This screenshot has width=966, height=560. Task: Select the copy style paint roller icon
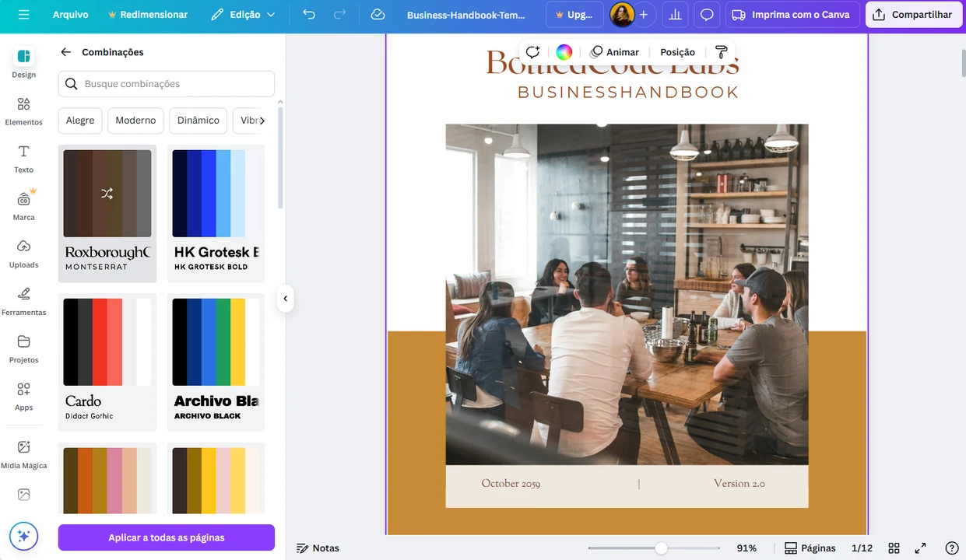[721, 52]
